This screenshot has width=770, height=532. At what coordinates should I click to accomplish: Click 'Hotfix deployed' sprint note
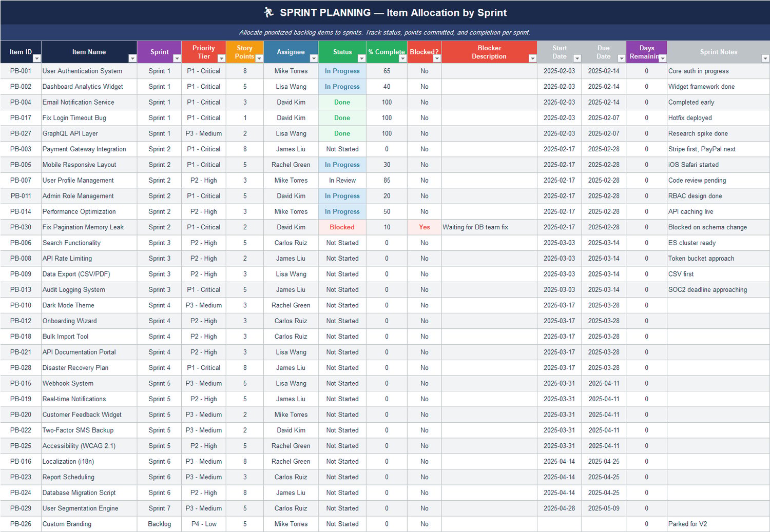(x=718, y=117)
